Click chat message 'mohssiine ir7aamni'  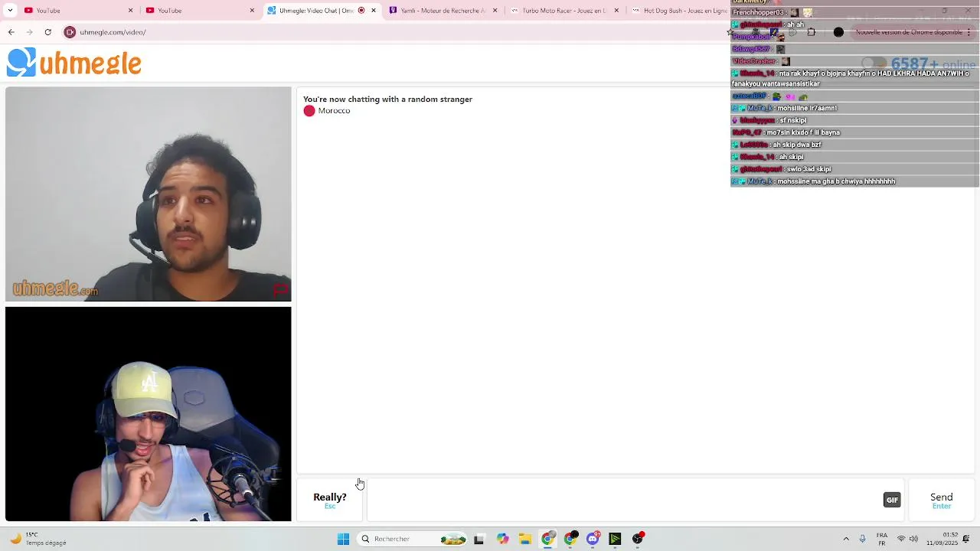tap(807, 108)
